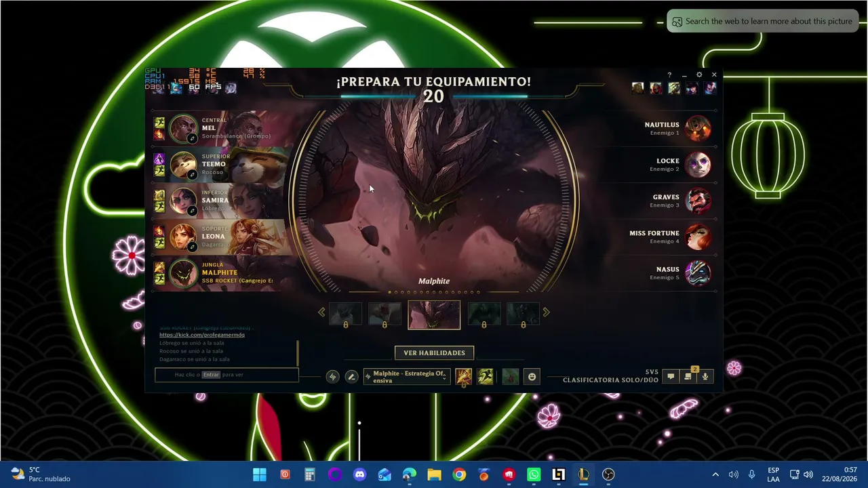Open the clock and date 22/08/2026
Screen dimensions: 868x488
pos(840,474)
